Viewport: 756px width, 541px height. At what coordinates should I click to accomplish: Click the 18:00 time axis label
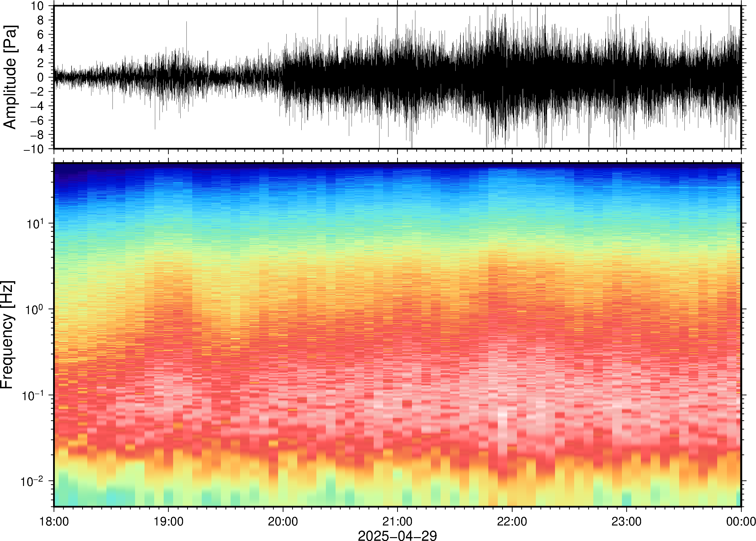coord(54,521)
